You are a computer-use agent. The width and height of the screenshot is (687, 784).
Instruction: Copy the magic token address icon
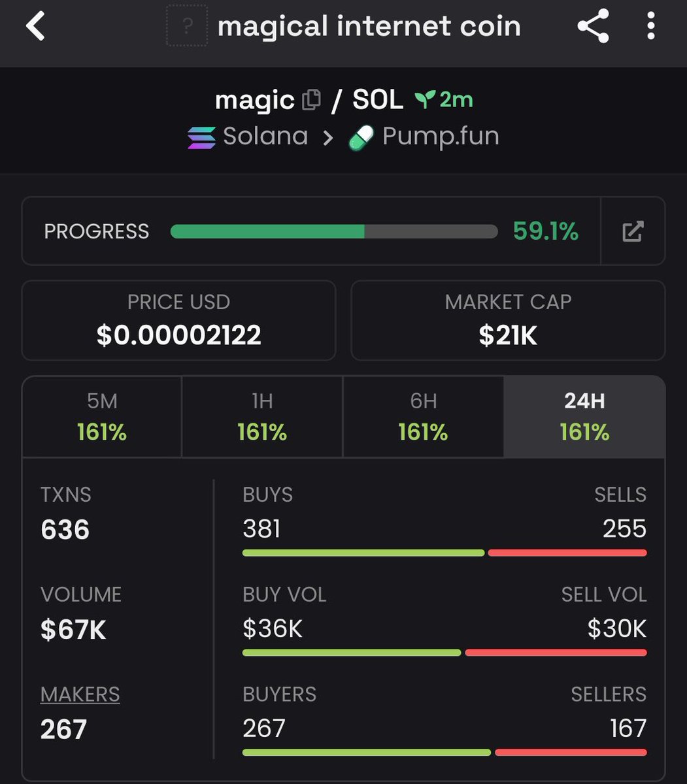pos(312,99)
